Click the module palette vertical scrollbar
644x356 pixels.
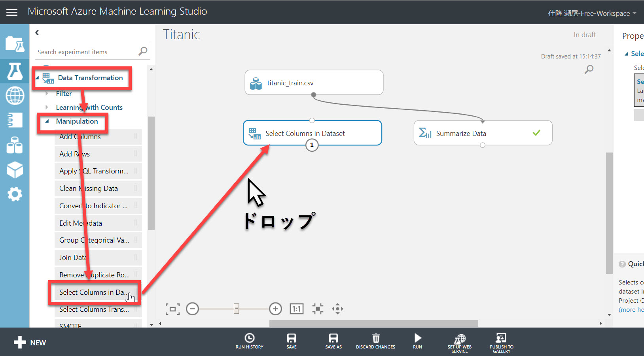click(151, 173)
